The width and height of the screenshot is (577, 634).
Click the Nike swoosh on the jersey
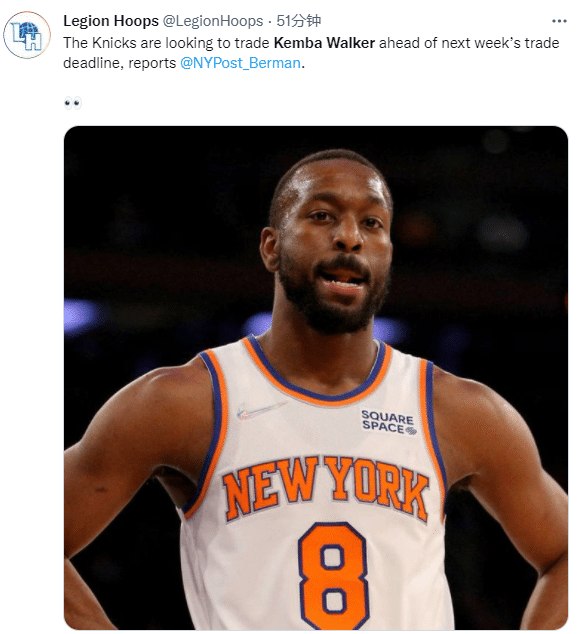tap(260, 410)
